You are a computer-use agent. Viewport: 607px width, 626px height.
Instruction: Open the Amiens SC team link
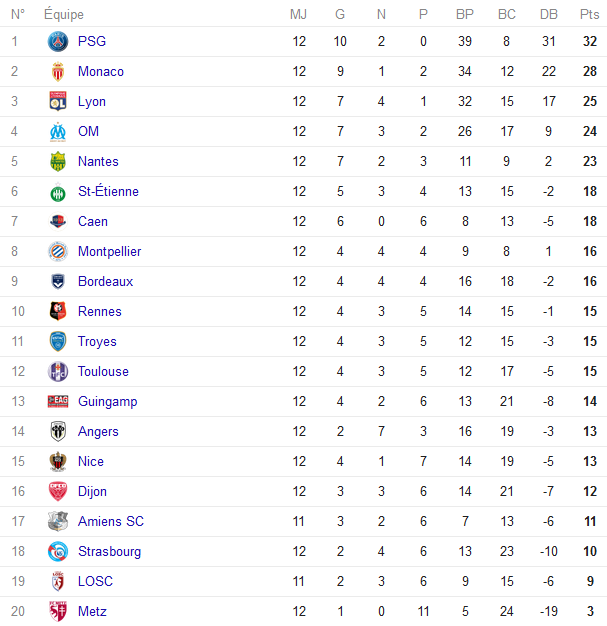(111, 521)
